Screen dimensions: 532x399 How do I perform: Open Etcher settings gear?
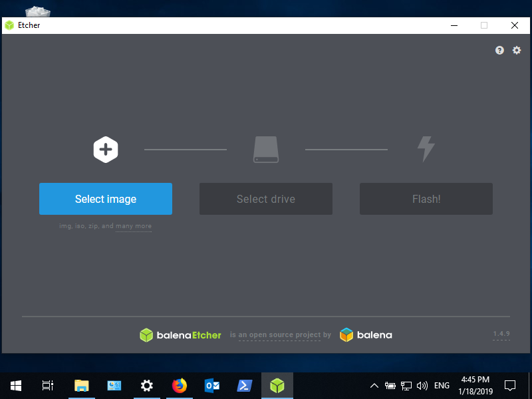[x=517, y=51]
